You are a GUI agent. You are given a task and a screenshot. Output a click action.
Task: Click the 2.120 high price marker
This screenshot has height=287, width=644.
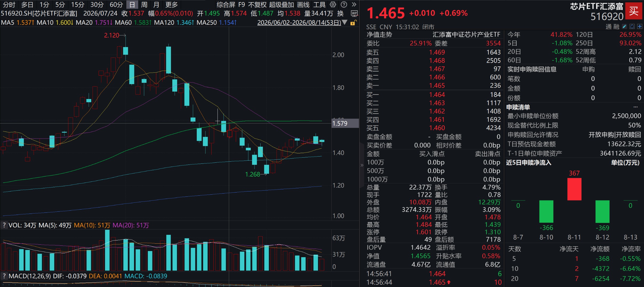click(111, 35)
